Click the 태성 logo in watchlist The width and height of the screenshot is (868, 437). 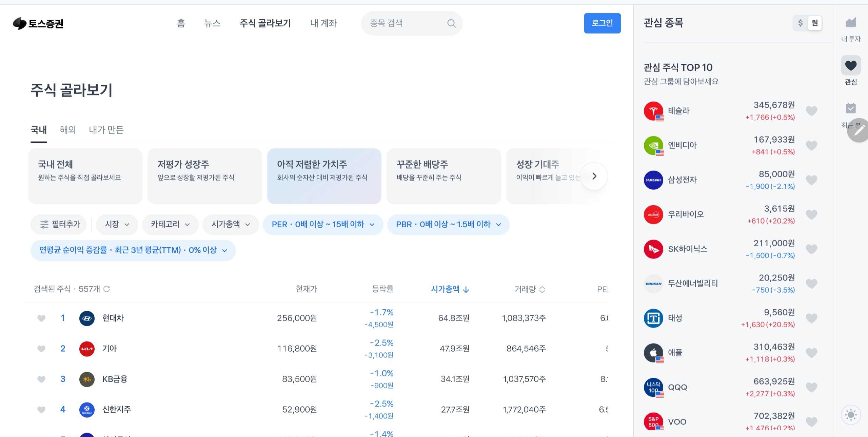(653, 318)
